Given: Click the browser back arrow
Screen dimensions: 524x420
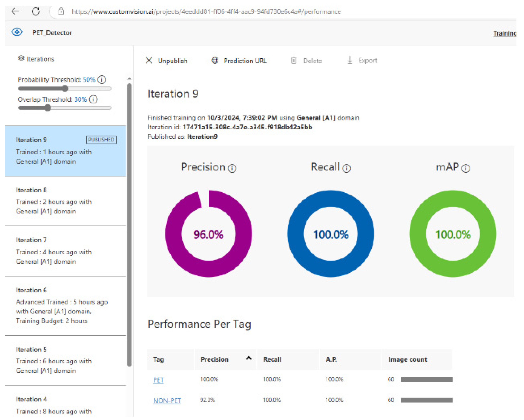Looking at the screenshot, I should [15, 11].
